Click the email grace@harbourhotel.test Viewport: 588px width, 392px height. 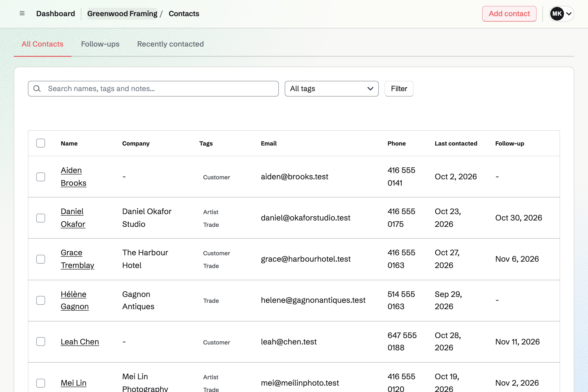pos(306,259)
